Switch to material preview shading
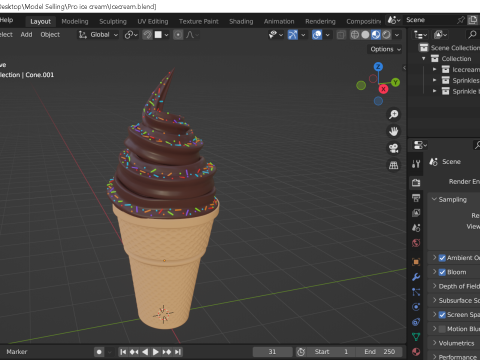This screenshot has height=360, width=480. (x=376, y=35)
